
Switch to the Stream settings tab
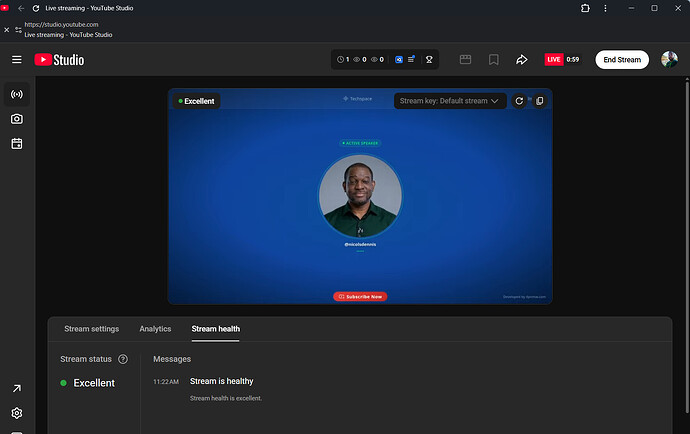pos(92,329)
